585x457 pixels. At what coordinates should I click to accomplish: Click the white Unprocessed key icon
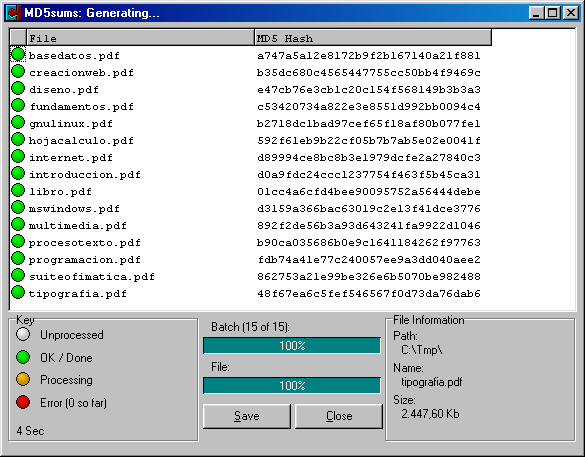(23, 334)
